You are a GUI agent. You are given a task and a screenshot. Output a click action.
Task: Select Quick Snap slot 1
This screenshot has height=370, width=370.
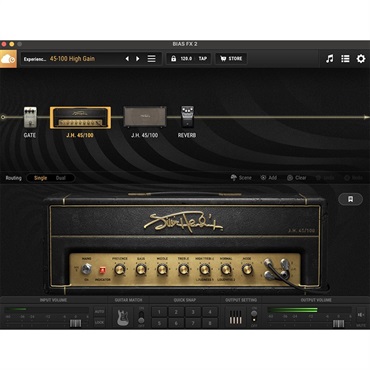[x=159, y=312]
